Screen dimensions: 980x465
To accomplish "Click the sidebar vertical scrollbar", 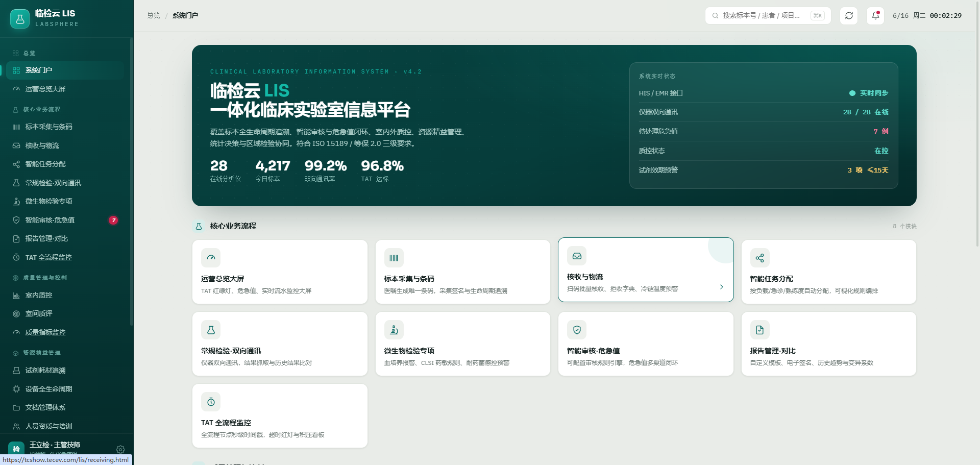I will click(131, 182).
